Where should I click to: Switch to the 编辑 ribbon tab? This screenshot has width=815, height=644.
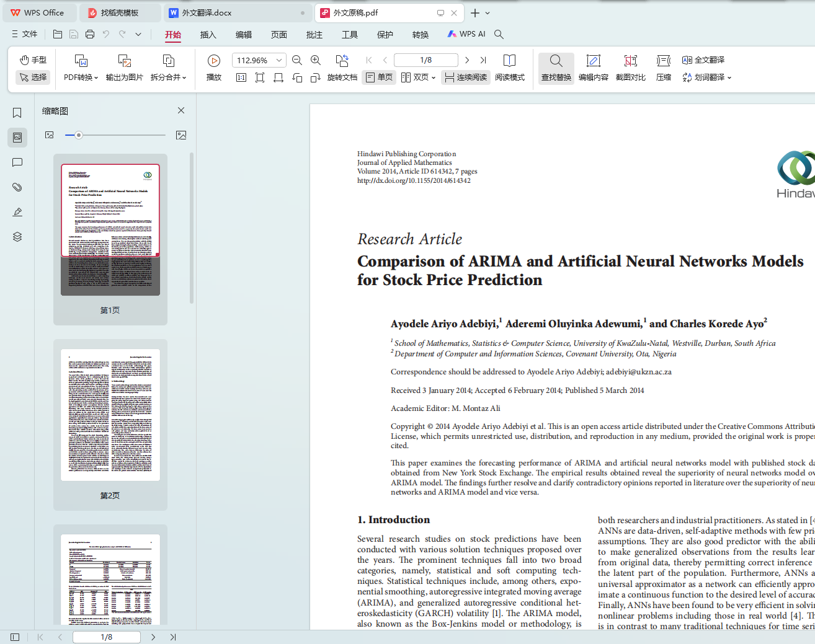(x=244, y=35)
